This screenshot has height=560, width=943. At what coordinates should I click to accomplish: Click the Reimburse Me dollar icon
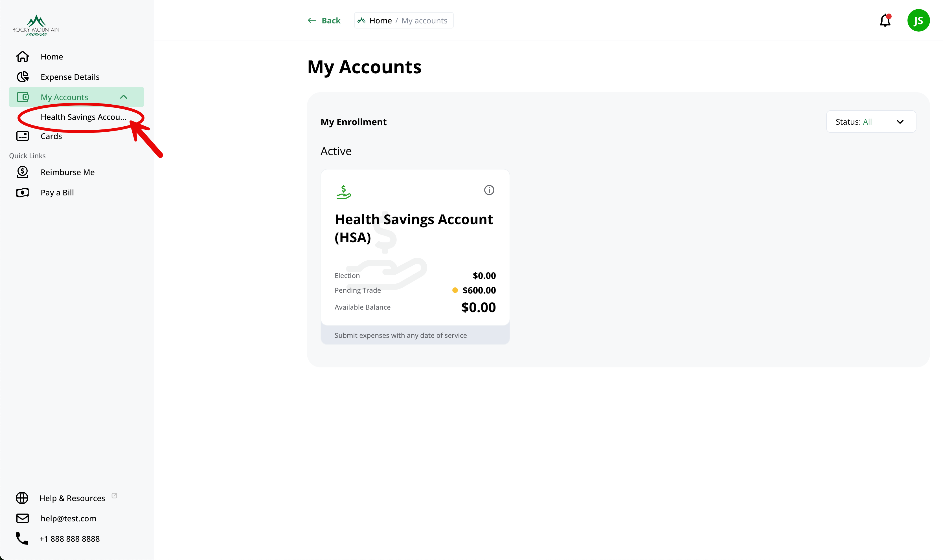(x=23, y=172)
